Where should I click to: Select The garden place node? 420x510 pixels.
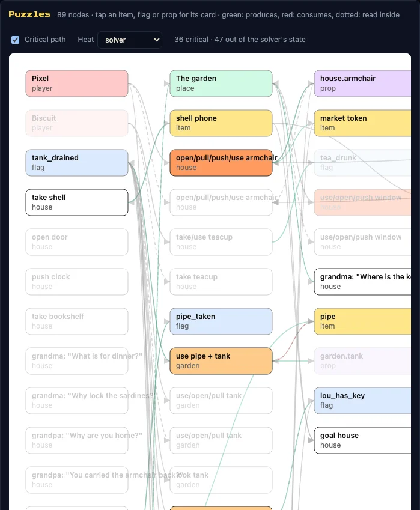(x=221, y=83)
